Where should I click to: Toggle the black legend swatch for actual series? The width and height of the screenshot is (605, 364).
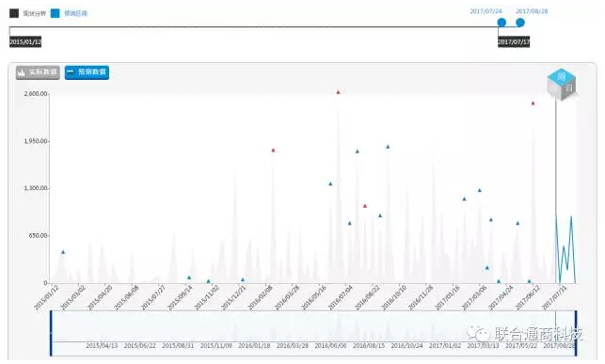[x=14, y=13]
